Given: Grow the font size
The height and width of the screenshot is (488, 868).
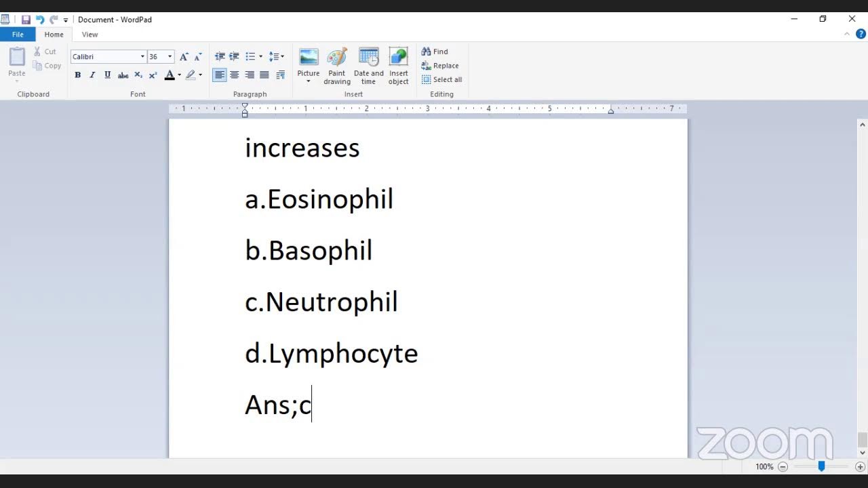Looking at the screenshot, I should [x=184, y=57].
